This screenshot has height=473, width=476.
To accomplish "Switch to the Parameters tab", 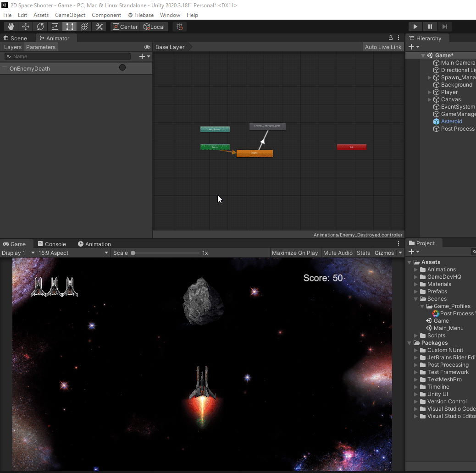I will [41, 47].
